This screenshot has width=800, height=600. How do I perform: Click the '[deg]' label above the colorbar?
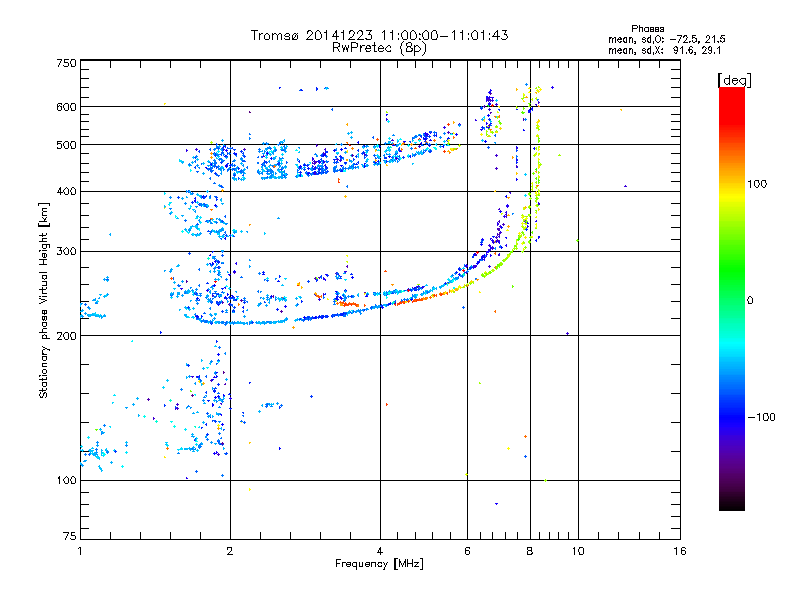point(734,80)
